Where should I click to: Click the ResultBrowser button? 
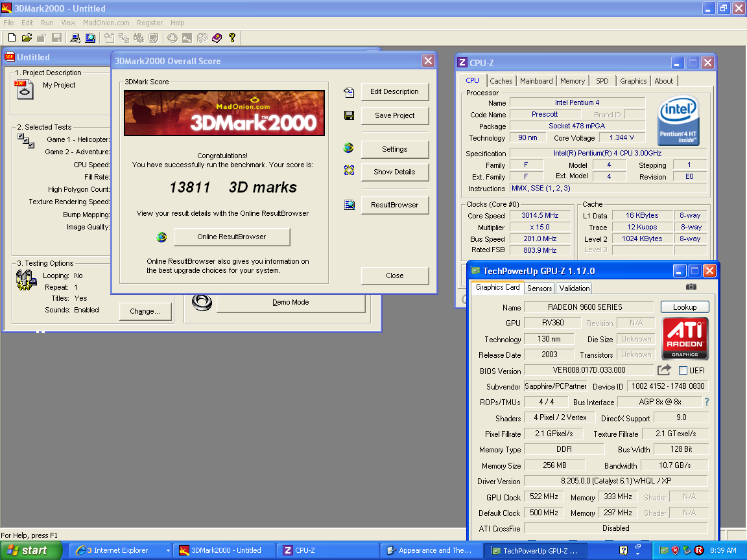coord(394,205)
